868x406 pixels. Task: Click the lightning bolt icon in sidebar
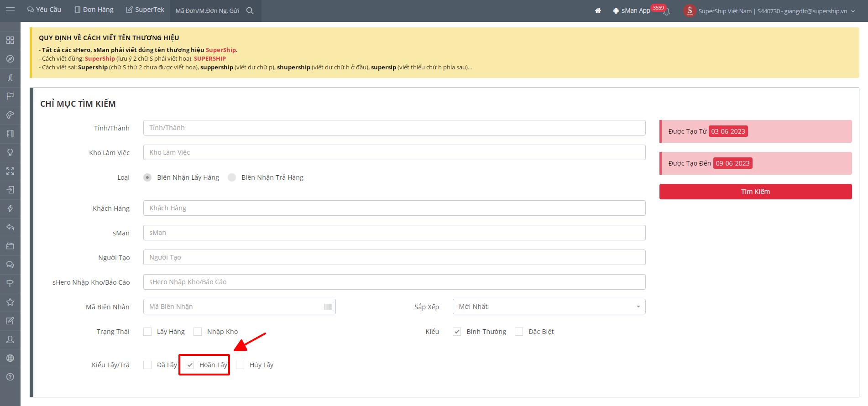(x=10, y=208)
